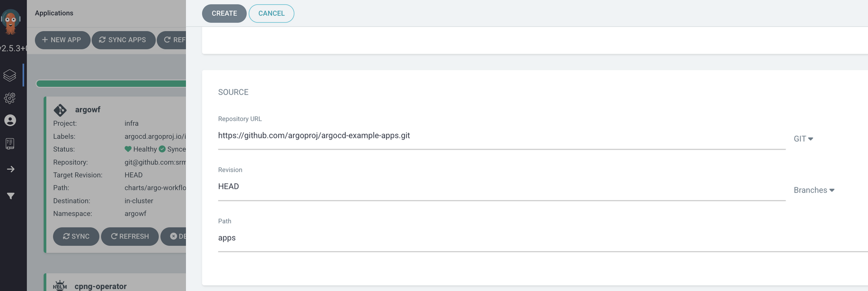
Task: Click the git icon on argowf card
Action: click(x=60, y=110)
